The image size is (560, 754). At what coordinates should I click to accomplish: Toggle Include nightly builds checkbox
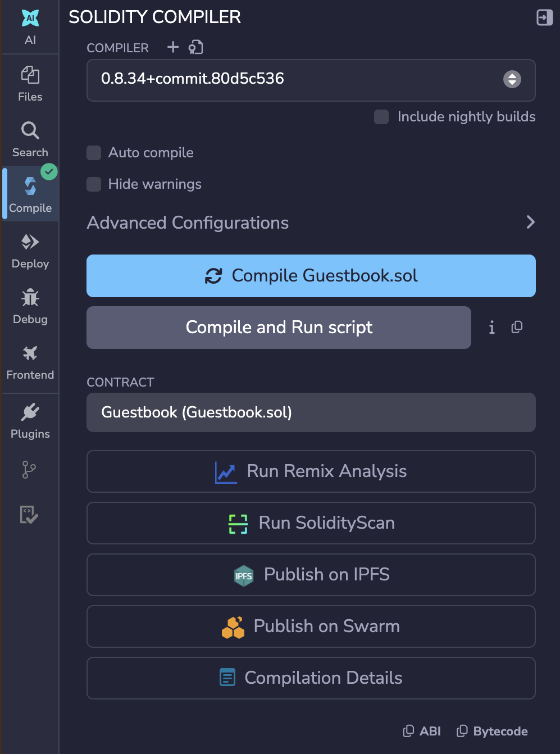(x=381, y=117)
